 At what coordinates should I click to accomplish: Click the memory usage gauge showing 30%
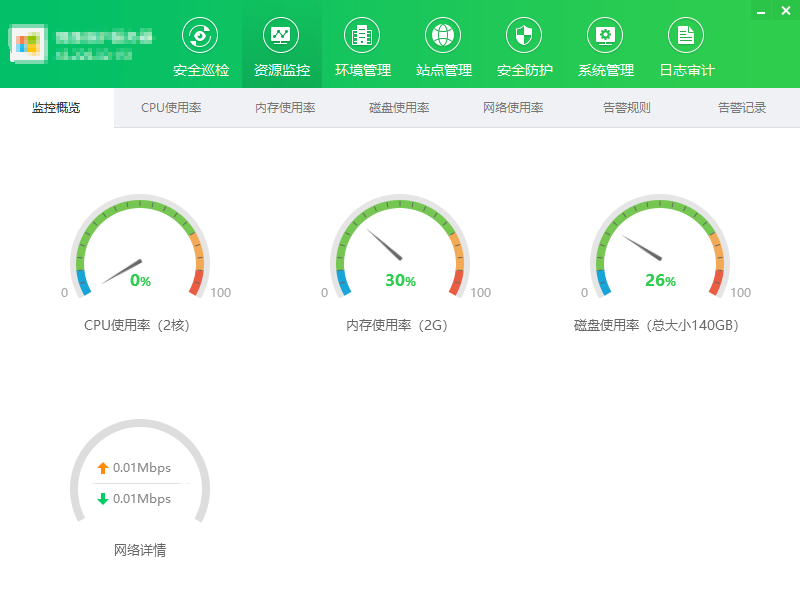400,250
